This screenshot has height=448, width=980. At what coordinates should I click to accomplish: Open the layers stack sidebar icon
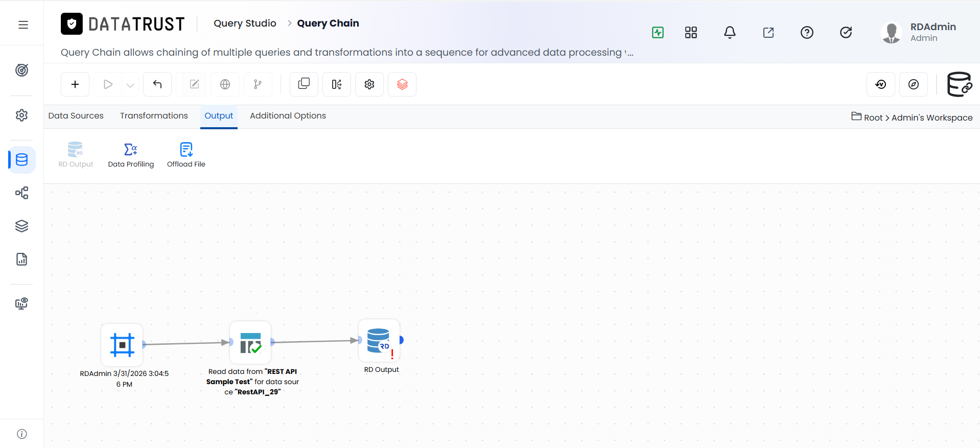coord(21,226)
